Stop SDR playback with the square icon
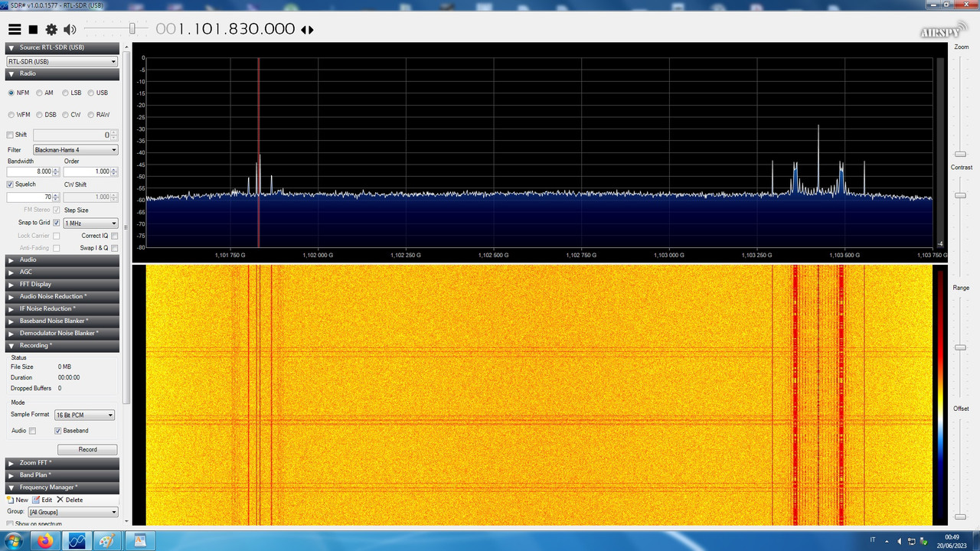 [33, 29]
